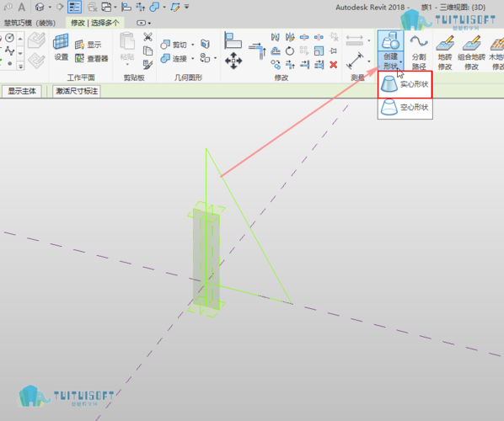Step the draw gallery down arrow
The width and height of the screenshot is (504, 421).
tap(20, 53)
